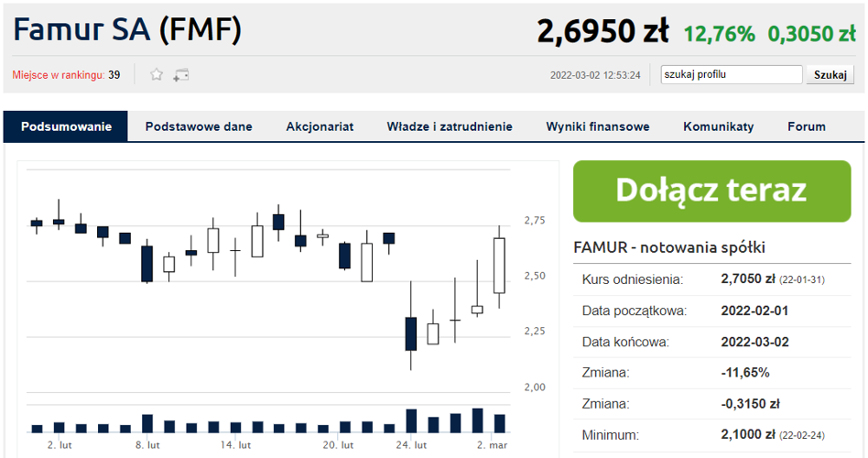
Task: Select the Data końcowa value 2022-03-02
Action: (x=754, y=342)
